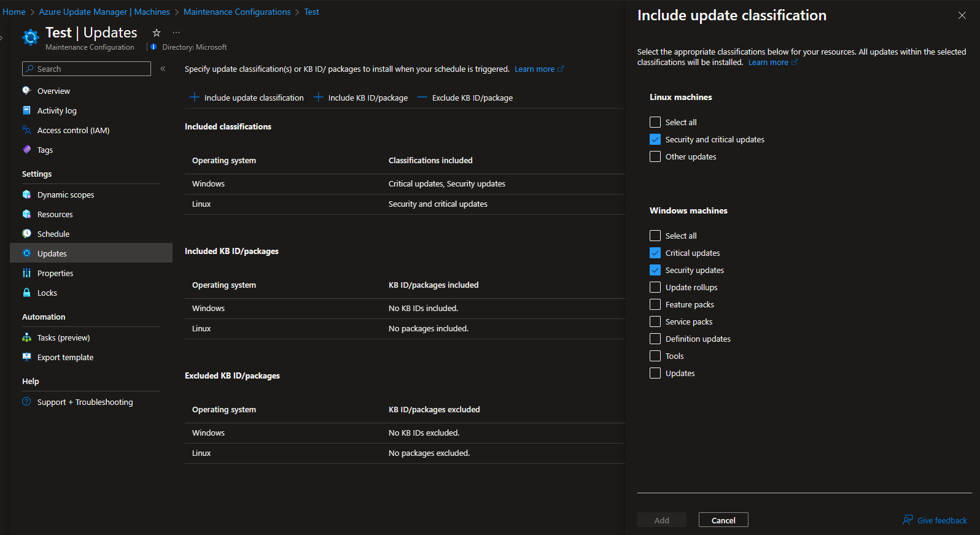This screenshot has height=535, width=980.
Task: Check the Definition updates checkbox
Action: pyautogui.click(x=655, y=339)
